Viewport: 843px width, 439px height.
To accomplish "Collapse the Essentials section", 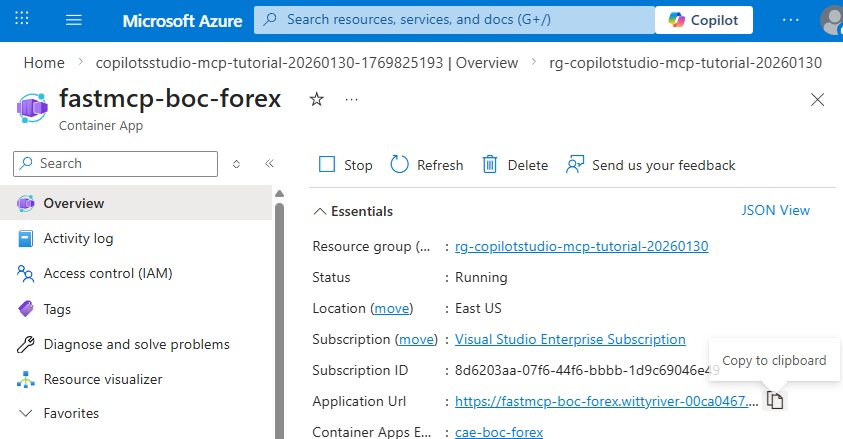I will pos(353,211).
